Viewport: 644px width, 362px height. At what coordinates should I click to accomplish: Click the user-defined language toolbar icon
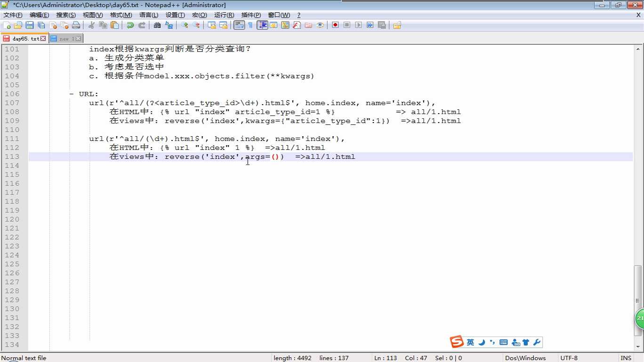(274, 25)
